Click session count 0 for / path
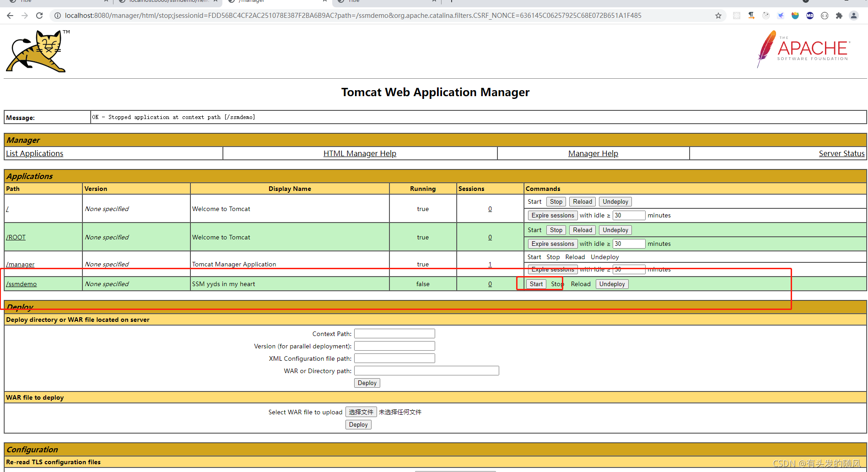The width and height of the screenshot is (868, 472). pos(490,209)
